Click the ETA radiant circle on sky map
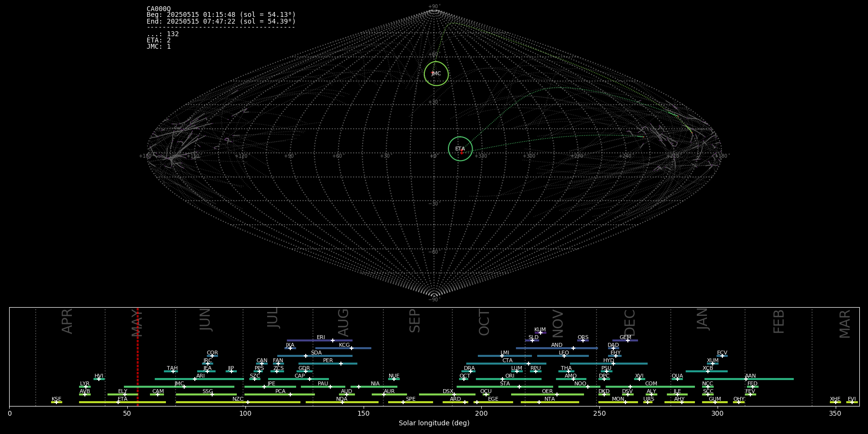Screen dimensions: 868x434 pos(460,149)
